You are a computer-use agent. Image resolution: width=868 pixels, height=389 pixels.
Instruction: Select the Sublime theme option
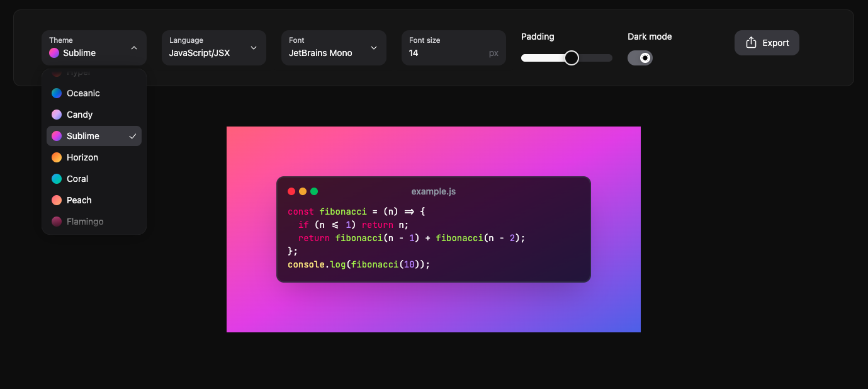point(94,136)
